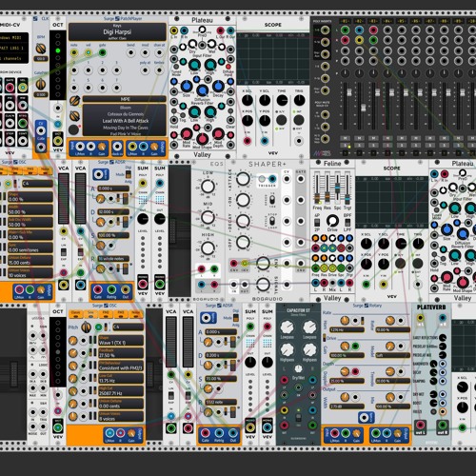Toggle X/Y mode button on top-row Scope

tap(281, 120)
